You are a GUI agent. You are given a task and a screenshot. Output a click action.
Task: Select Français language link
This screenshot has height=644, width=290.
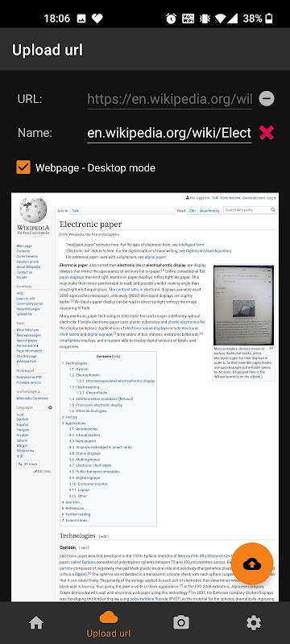point(23,429)
